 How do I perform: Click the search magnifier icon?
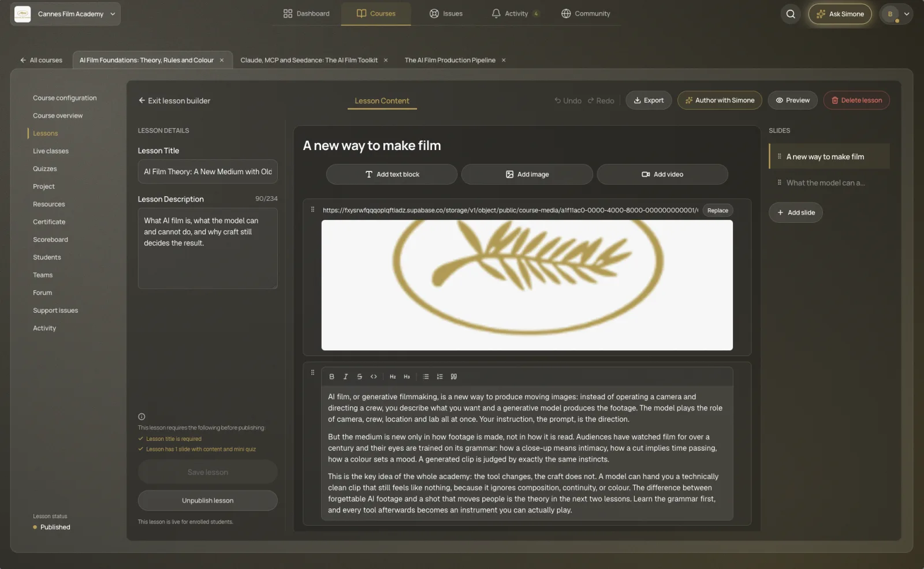click(791, 14)
